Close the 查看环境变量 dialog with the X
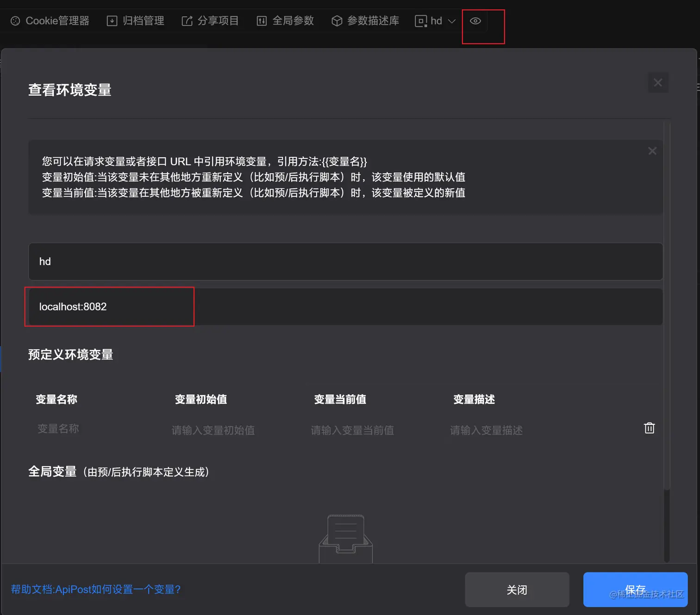Screen dimensions: 700x615 (658, 82)
